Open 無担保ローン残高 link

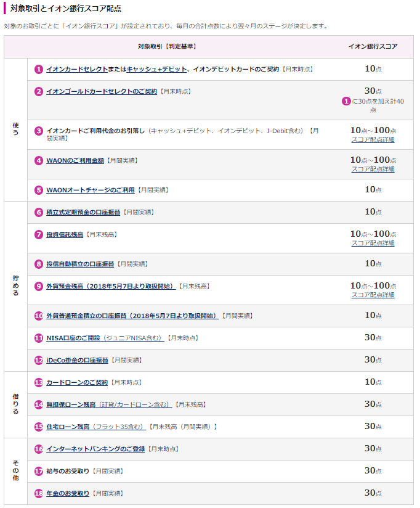[x=109, y=404]
